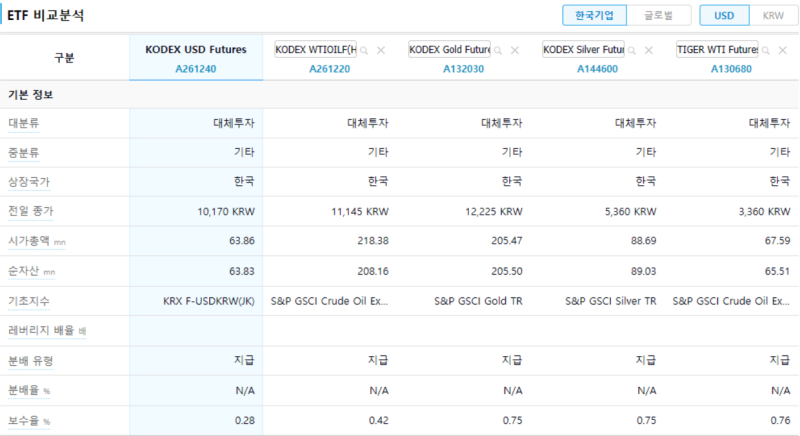The image size is (800, 436).
Task: Click S&P GSCI Silver TR index cell
Action: (611, 301)
